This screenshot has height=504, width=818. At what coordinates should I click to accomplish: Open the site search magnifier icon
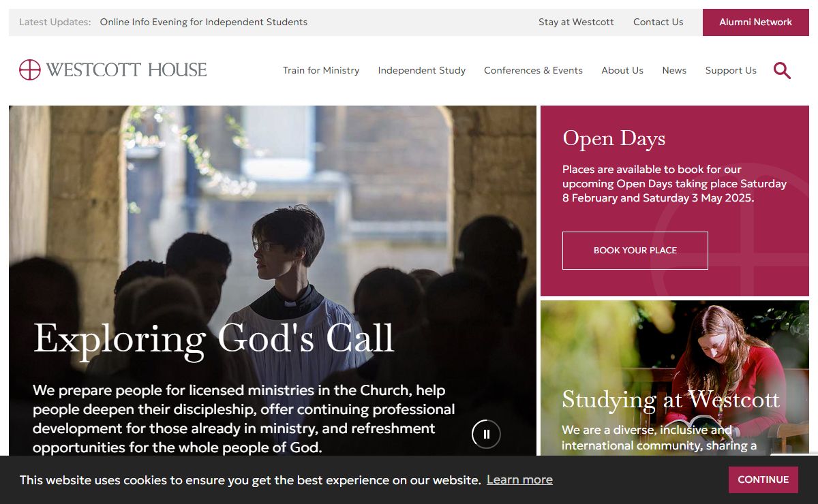point(782,70)
